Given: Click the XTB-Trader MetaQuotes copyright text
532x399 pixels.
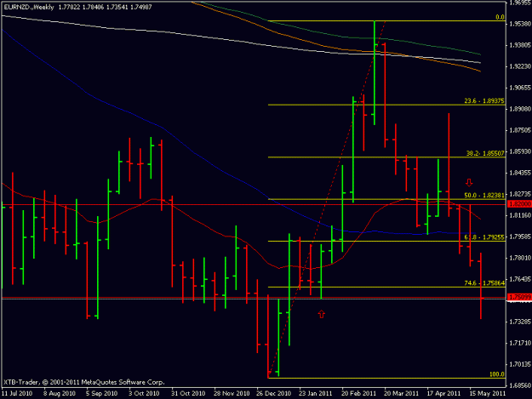Looking at the screenshot, I should 83,382.
